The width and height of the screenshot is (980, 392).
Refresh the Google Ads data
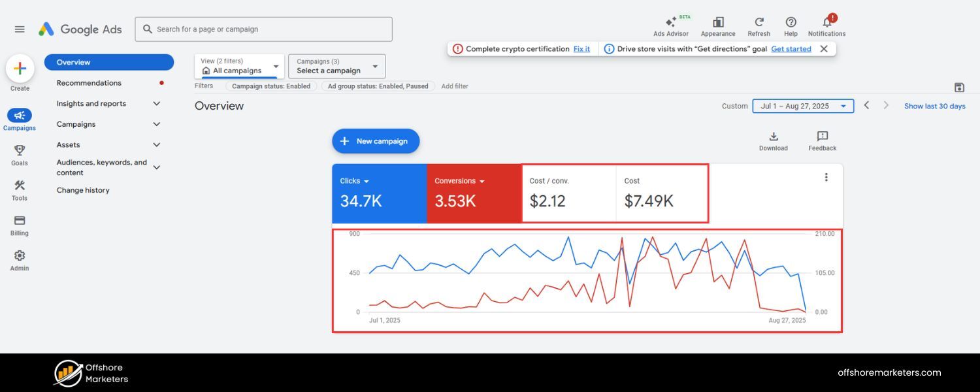coord(759,25)
